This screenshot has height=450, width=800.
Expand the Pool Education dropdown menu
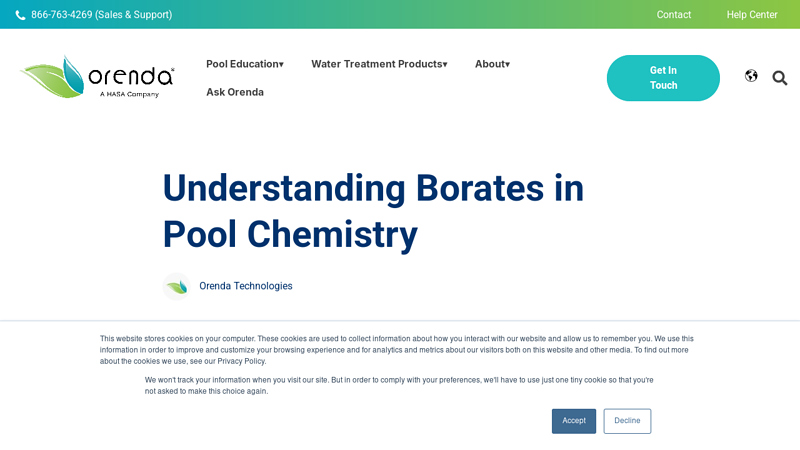pos(245,64)
